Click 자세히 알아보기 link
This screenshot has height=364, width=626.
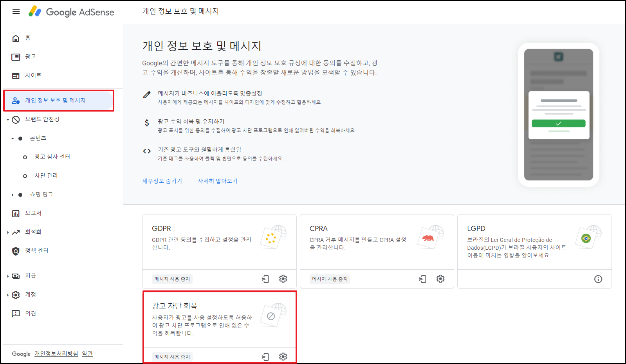(218, 181)
